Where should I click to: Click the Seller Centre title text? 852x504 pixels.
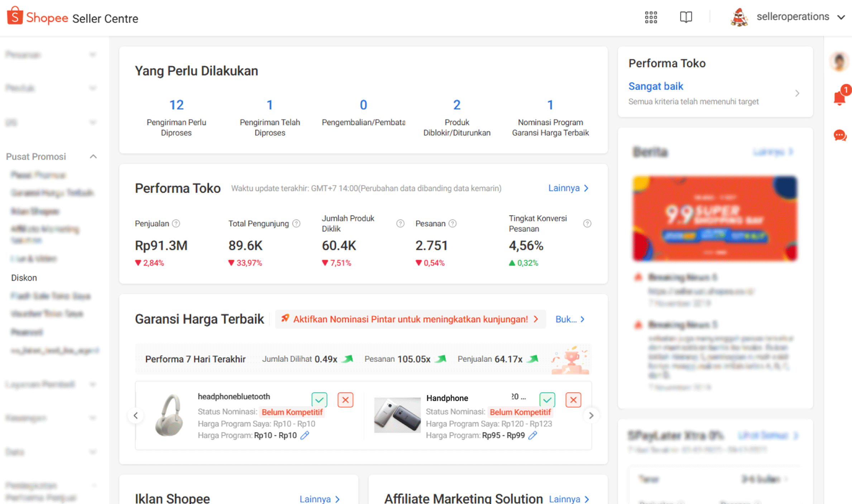105,19
